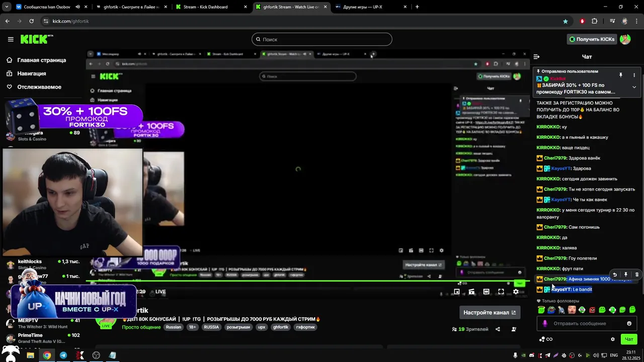Expand the pinned message chevron
This screenshot has width=644, height=362.
(634, 87)
